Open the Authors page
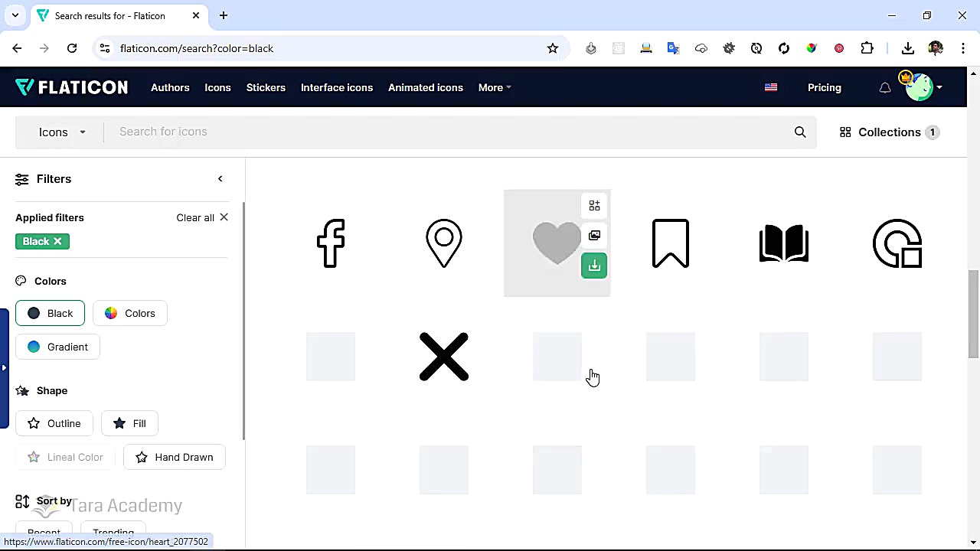The height and width of the screenshot is (551, 980). tap(170, 87)
